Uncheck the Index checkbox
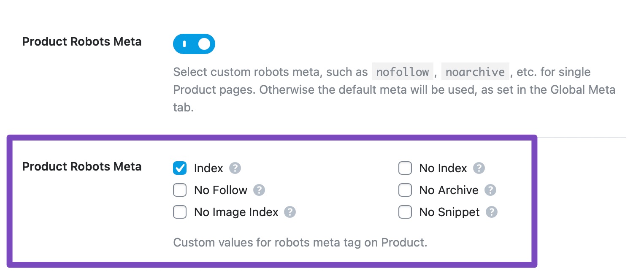The height and width of the screenshot is (271, 644). point(180,168)
